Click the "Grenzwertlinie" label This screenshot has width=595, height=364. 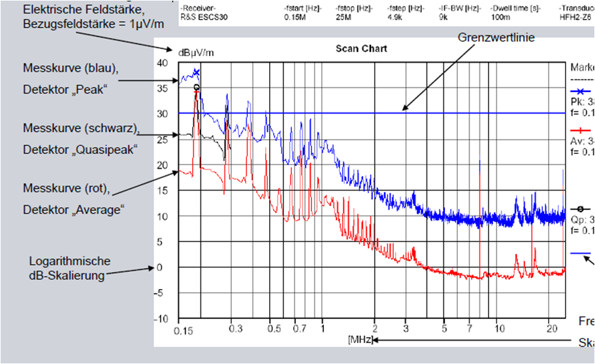click(496, 38)
